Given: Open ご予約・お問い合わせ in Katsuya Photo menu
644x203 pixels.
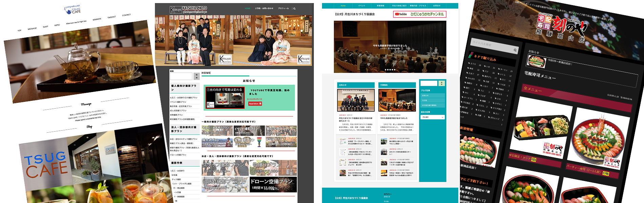Looking at the screenshot, I should pyautogui.click(x=264, y=8).
